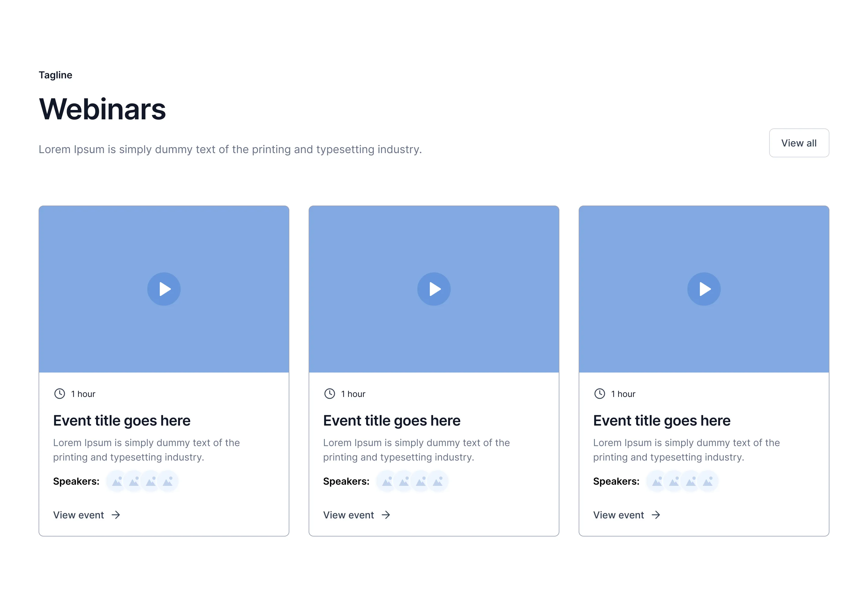
Task: Click the Speakers: label in the first card
Action: tap(76, 481)
